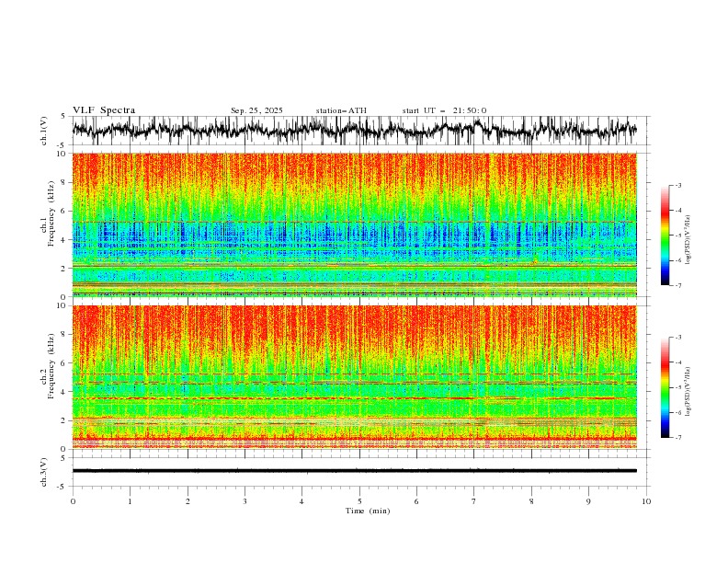The width and height of the screenshot is (728, 563).
Task: Click the ch.2 spectrogram plot area
Action: click(355, 377)
